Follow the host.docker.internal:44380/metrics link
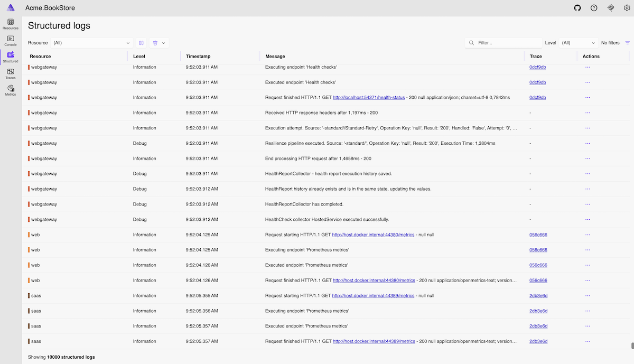Screen dimensions: 634x364 (373, 235)
